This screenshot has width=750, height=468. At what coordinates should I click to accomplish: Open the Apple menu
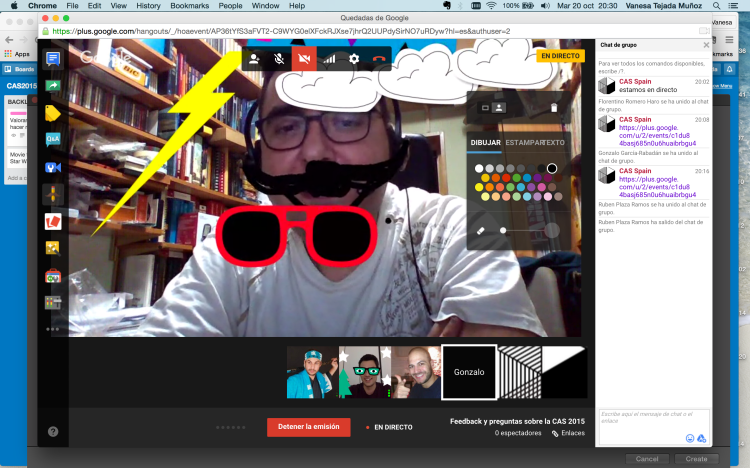tap(14, 6)
